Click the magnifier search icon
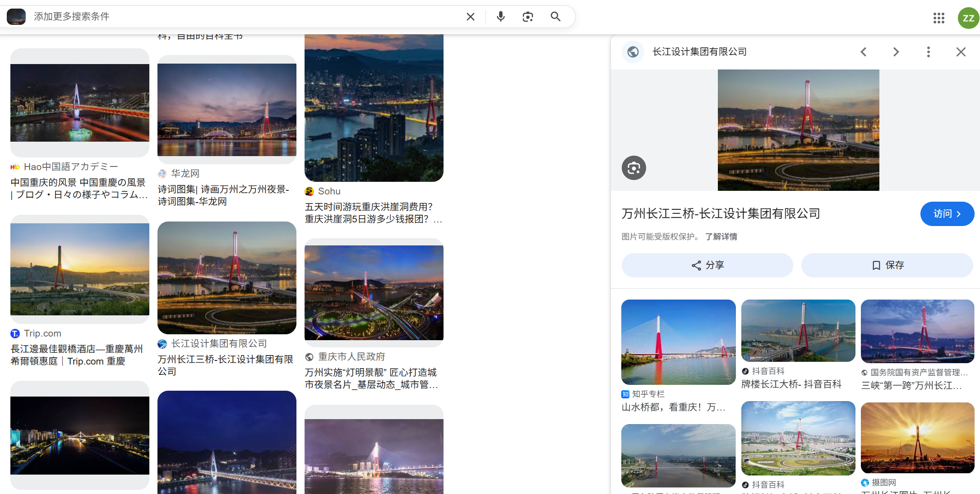Screen dimensions: 980x494 (x=555, y=17)
